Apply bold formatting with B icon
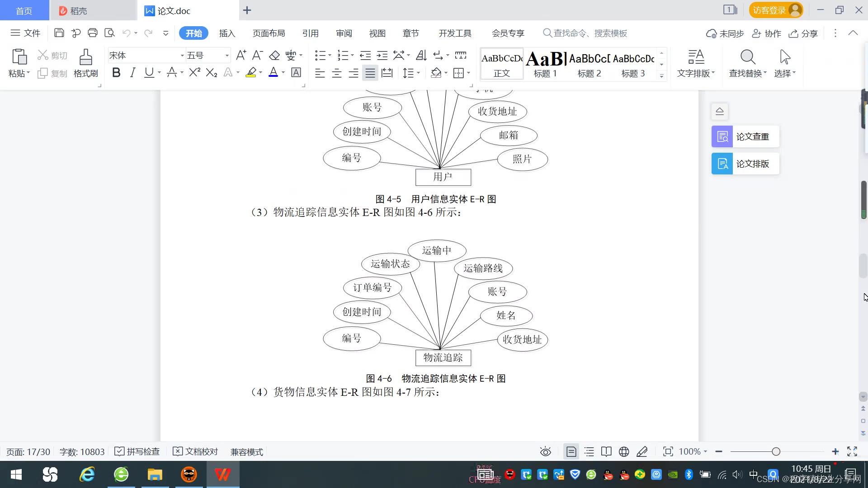Image resolution: width=868 pixels, height=488 pixels. point(116,73)
